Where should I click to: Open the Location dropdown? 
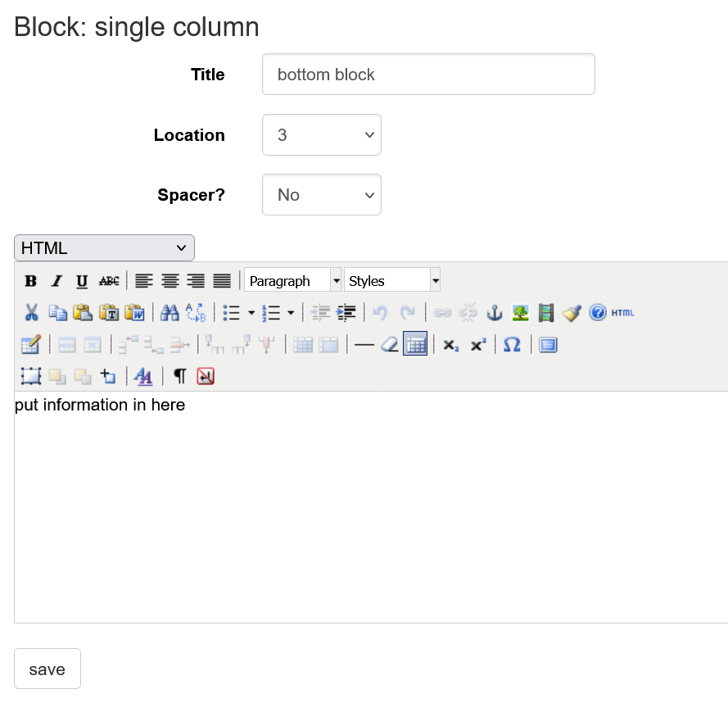[321, 134]
